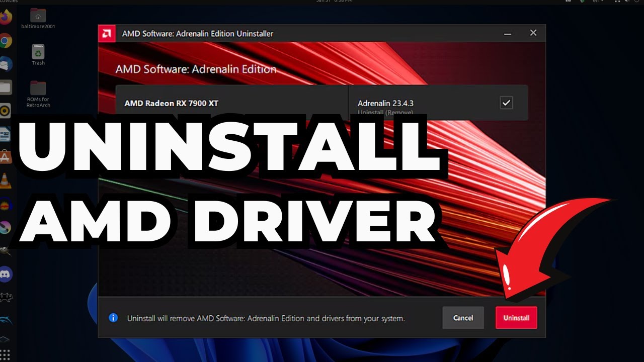Viewport: 644px width, 362px height.
Task: Click the blue info icon beside uninstall message
Action: 113,318
